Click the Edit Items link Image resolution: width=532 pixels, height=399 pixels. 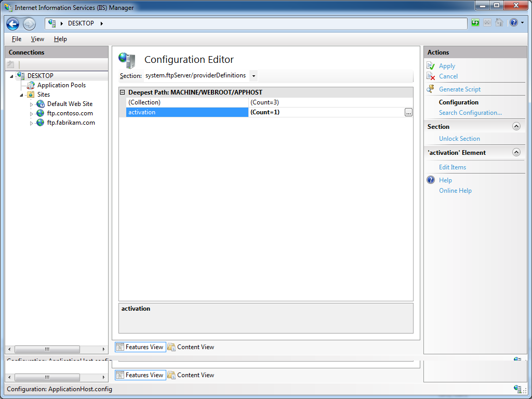click(452, 167)
